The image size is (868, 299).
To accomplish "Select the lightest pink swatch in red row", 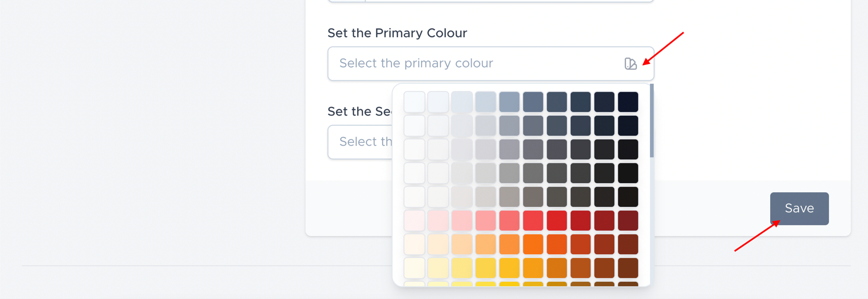I will (414, 221).
